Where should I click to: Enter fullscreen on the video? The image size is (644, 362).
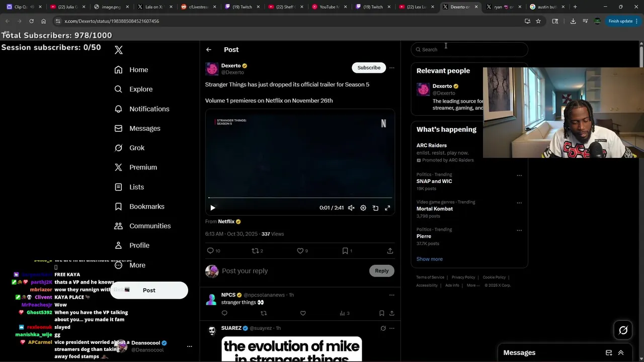pos(387,208)
